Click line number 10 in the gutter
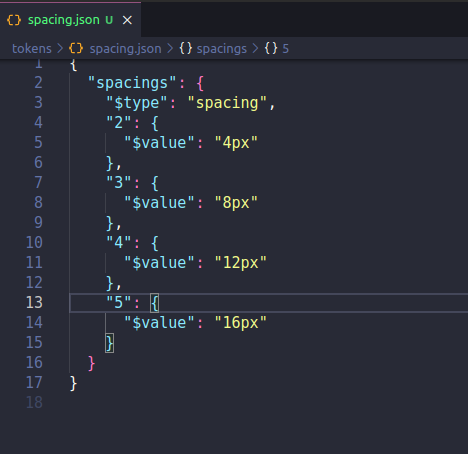 pos(34,243)
